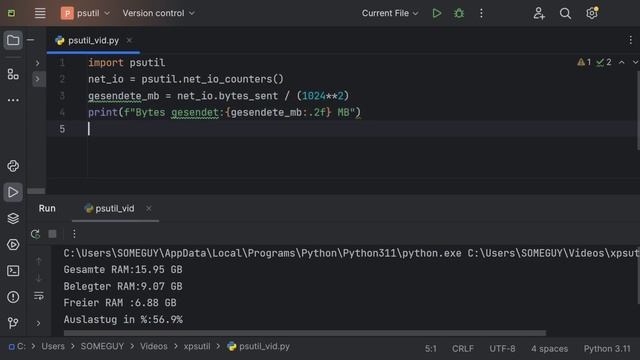640x360 pixels.
Task: Toggle the Project tool window folder icon
Action: 13,40
